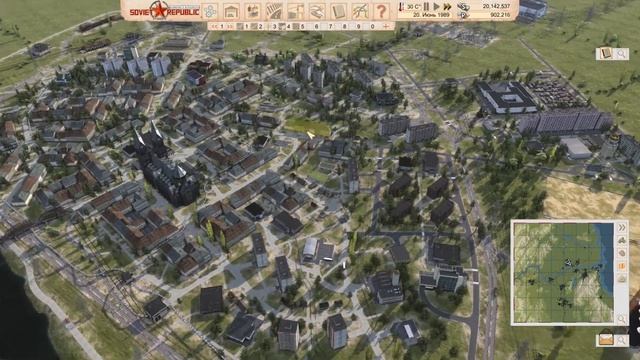Click the magnifier beside the envelope icon
This screenshot has width=640, height=360.
(x=622, y=339)
